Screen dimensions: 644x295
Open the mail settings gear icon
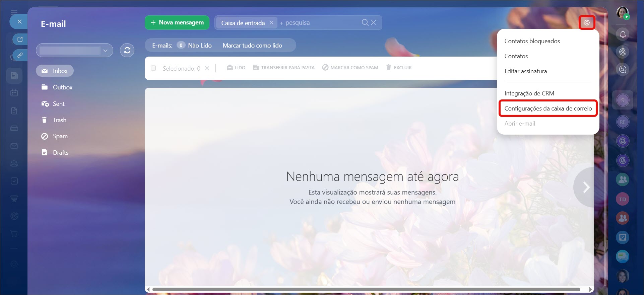coord(587,23)
